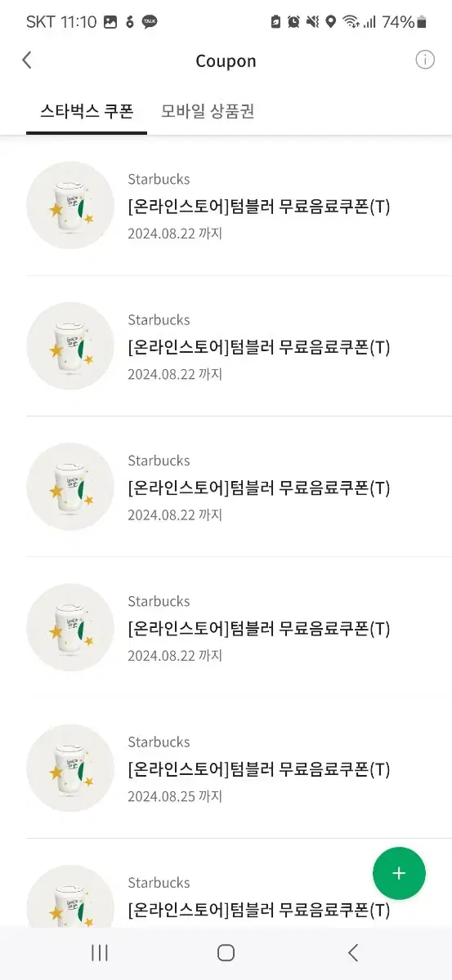Open first 텀블러 무료음료쿠폰 coupon title
Viewport: 452px width, 980px height.
click(x=259, y=207)
